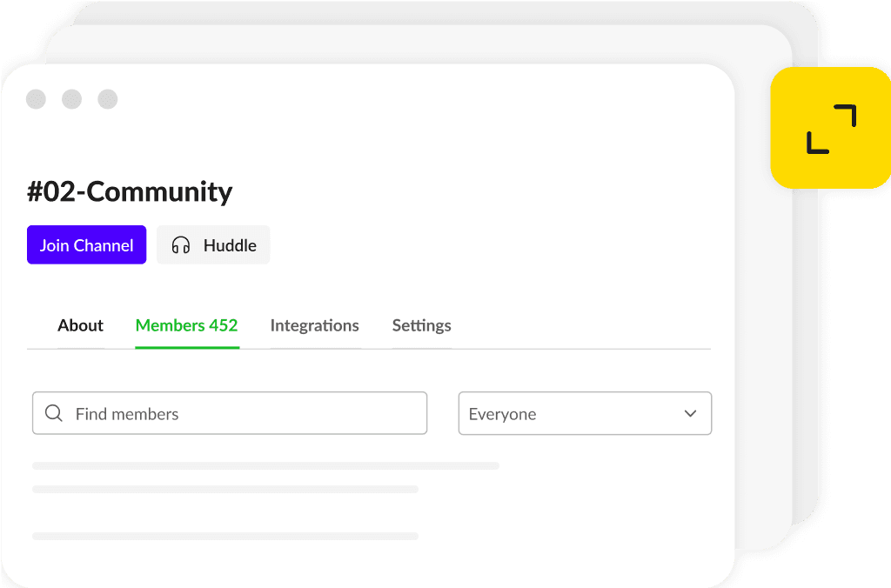
Task: Click the headphones icon on the Huddle button
Action: [x=180, y=245]
